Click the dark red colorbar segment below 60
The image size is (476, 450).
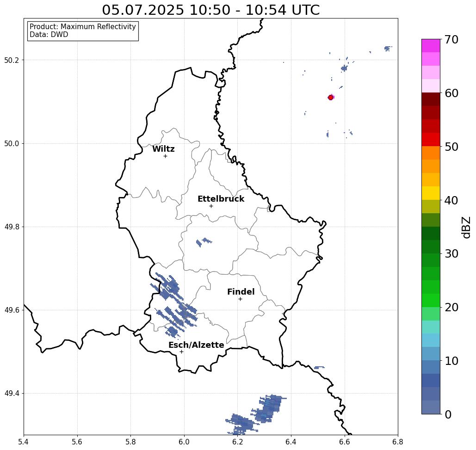click(431, 99)
